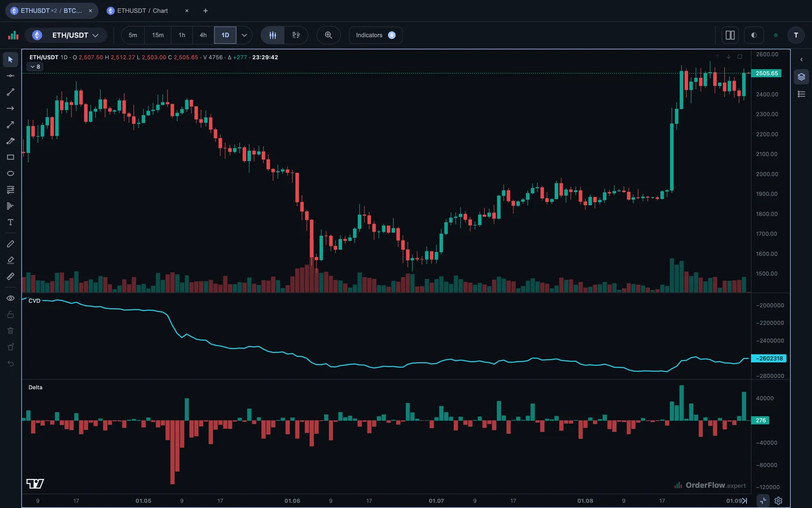Toggle drawings visibility eye icon
The width and height of the screenshot is (812, 508).
click(x=10, y=298)
